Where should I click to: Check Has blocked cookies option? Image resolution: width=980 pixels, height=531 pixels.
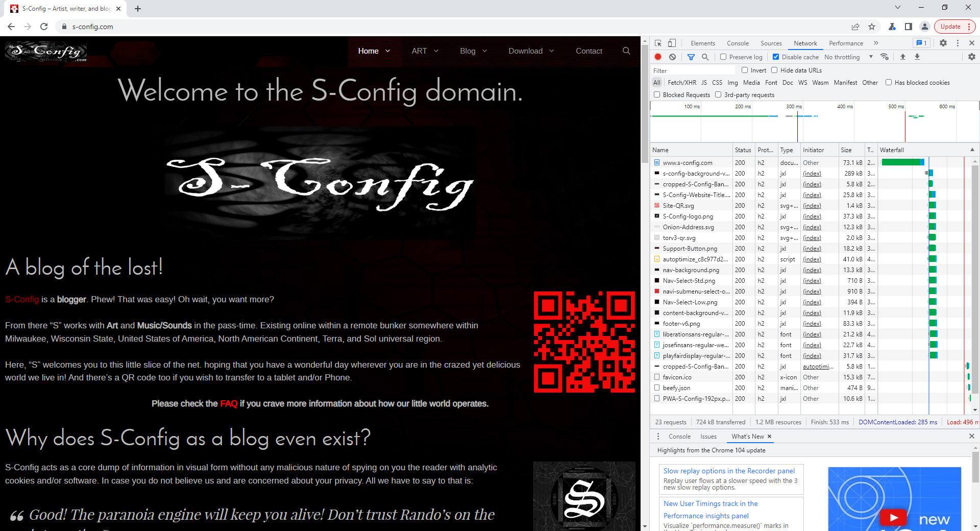point(889,82)
